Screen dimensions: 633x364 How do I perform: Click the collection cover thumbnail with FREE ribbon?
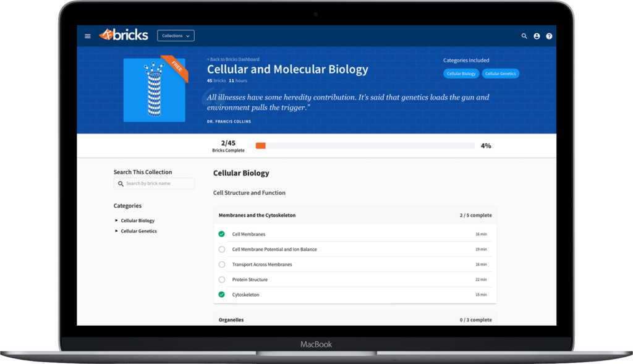tap(155, 89)
